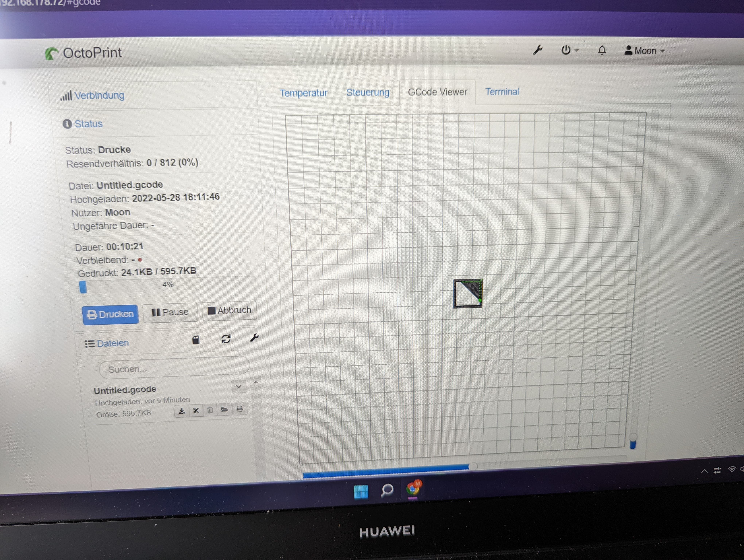Cancel print with Abbruch button
The height and width of the screenshot is (560, 744).
[x=229, y=311]
